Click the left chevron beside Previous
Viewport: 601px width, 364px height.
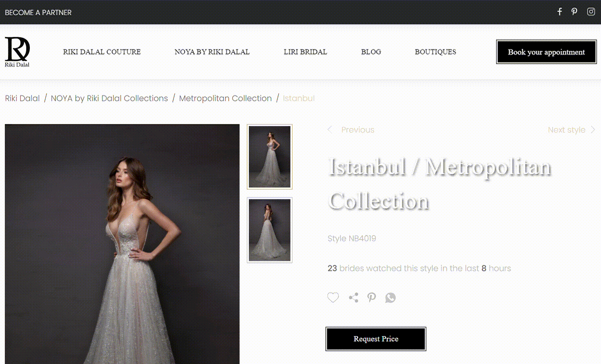(330, 129)
